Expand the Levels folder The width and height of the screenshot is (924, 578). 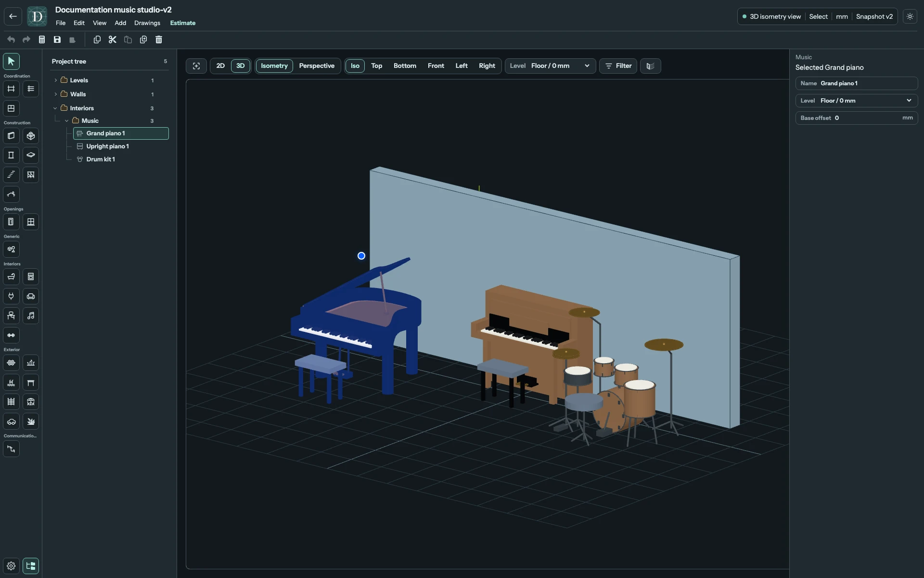pyautogui.click(x=56, y=80)
